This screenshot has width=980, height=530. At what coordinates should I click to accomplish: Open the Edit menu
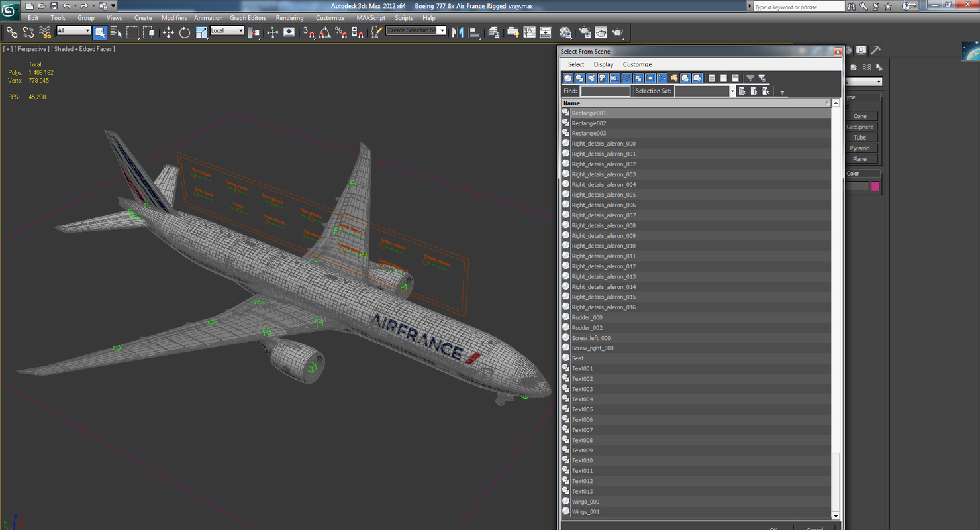(33, 18)
